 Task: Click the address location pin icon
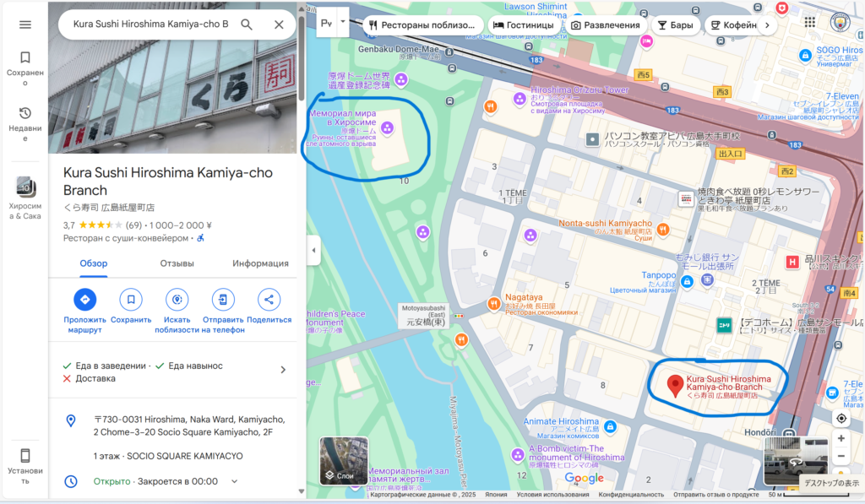71,420
